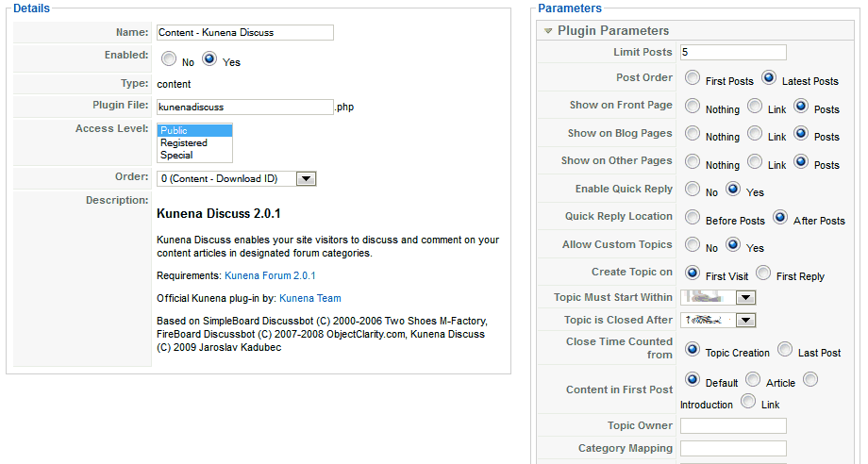868x464 pixels.
Task: Disable Quick Reply by selecting No
Action: 693,190
